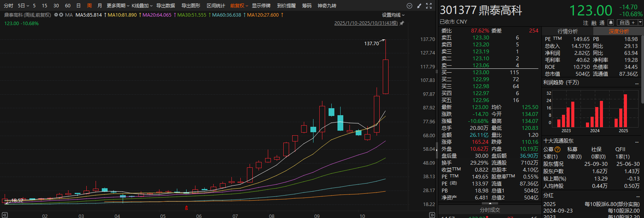The image size is (644, 218).
Task: Open the circled down-arrow menu icon
Action: pyautogui.click(x=409, y=6)
